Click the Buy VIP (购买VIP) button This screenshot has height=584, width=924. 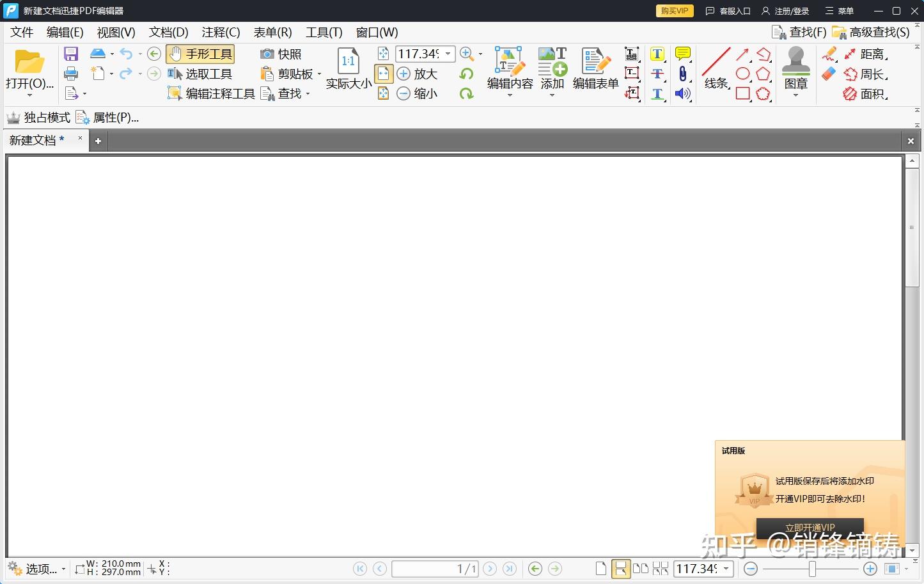click(x=675, y=11)
